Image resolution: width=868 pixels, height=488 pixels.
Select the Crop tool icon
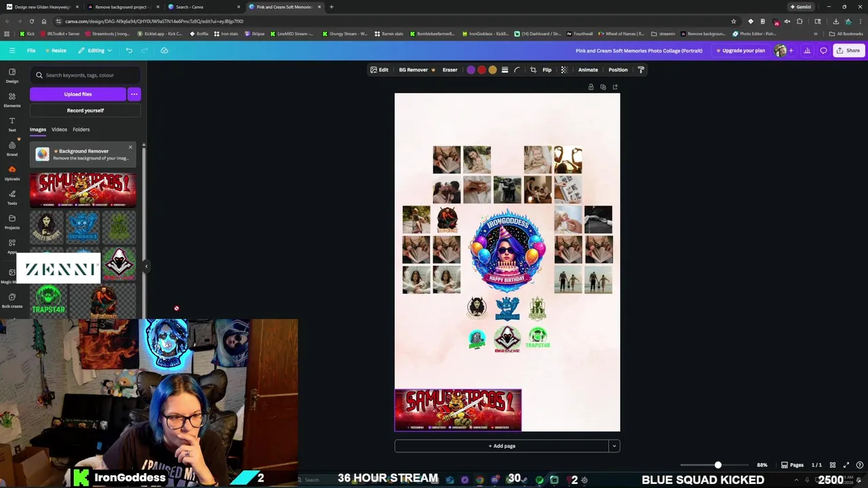(x=533, y=70)
